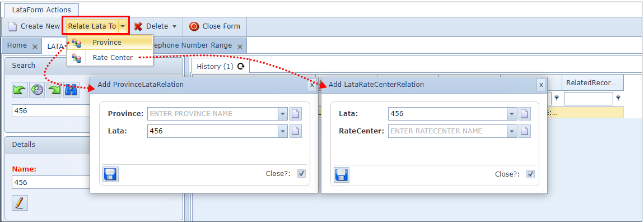Click the Close Form button

click(215, 26)
